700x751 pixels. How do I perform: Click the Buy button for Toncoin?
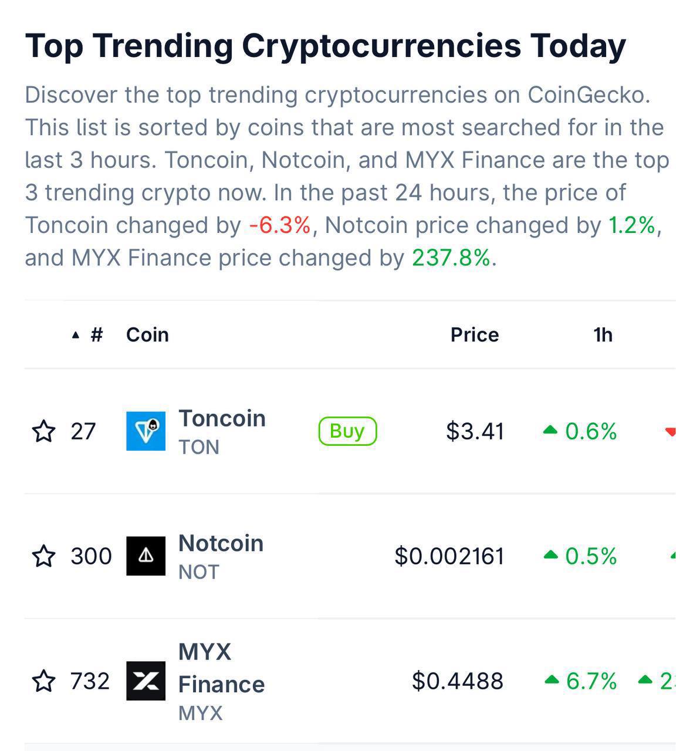347,431
